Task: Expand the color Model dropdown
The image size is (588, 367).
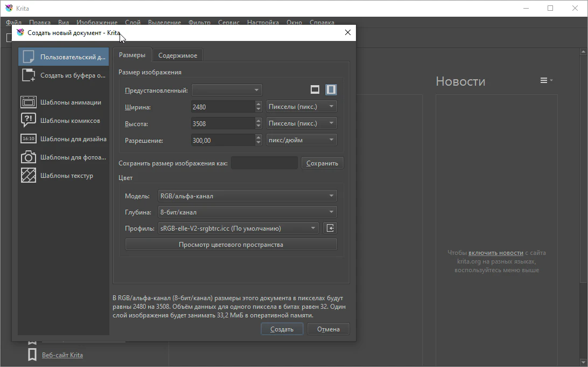Action: pyautogui.click(x=247, y=196)
